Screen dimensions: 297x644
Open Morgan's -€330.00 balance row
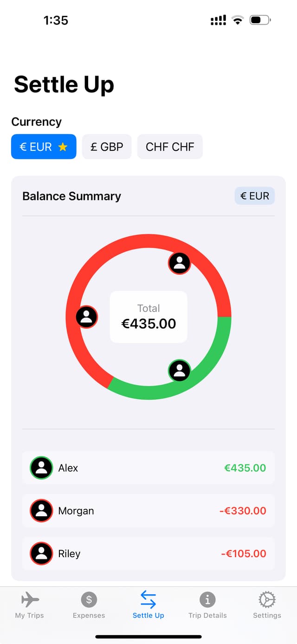tap(148, 511)
